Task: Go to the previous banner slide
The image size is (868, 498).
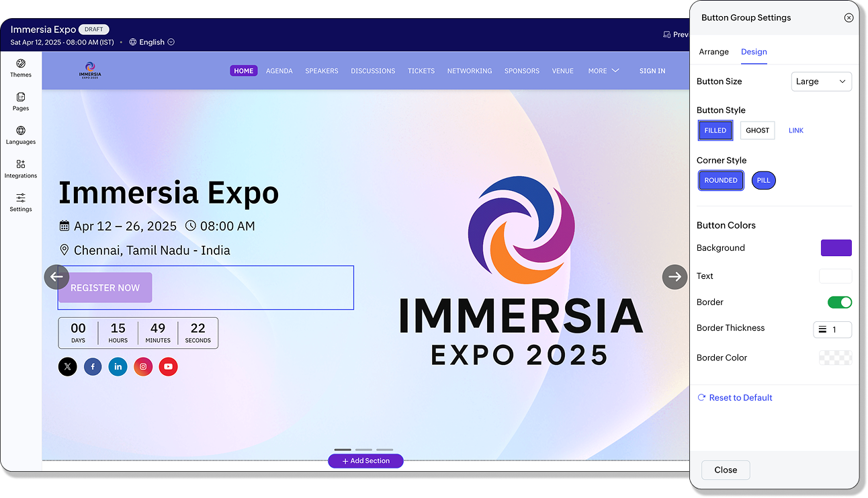Action: [56, 276]
